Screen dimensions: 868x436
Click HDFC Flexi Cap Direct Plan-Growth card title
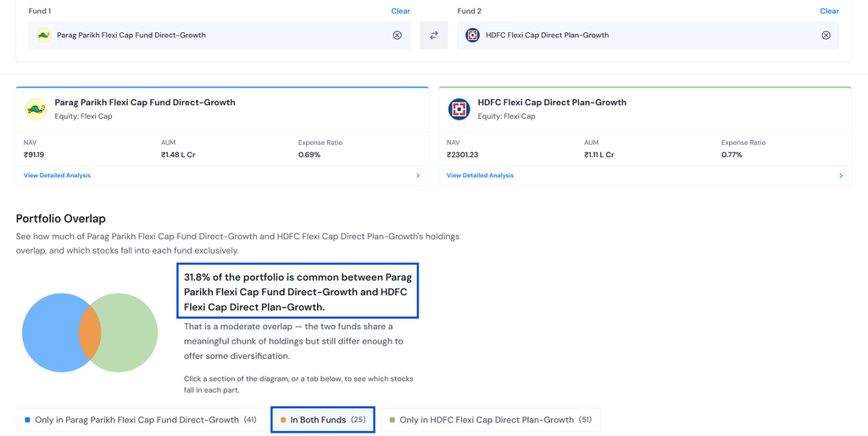tap(552, 103)
